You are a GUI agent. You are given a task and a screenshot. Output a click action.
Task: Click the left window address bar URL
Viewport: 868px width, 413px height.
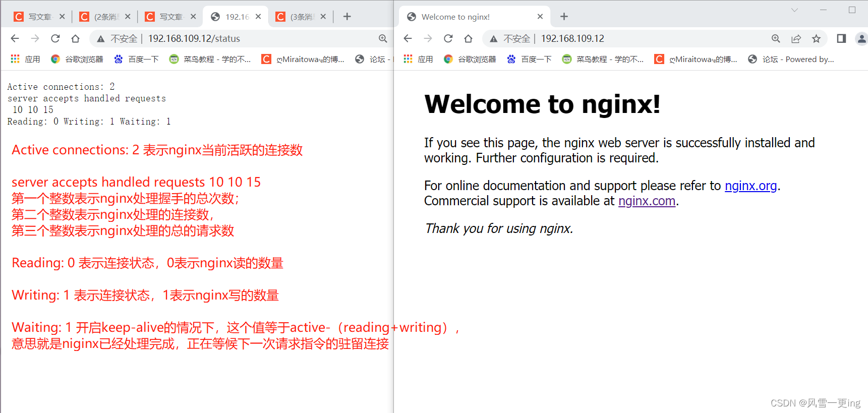point(194,38)
